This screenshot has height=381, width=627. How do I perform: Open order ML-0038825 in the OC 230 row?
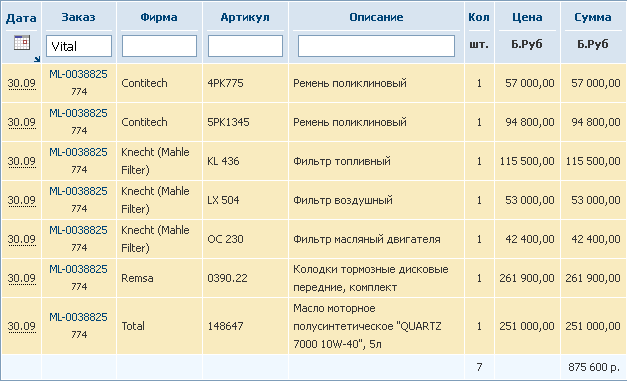[x=78, y=230]
